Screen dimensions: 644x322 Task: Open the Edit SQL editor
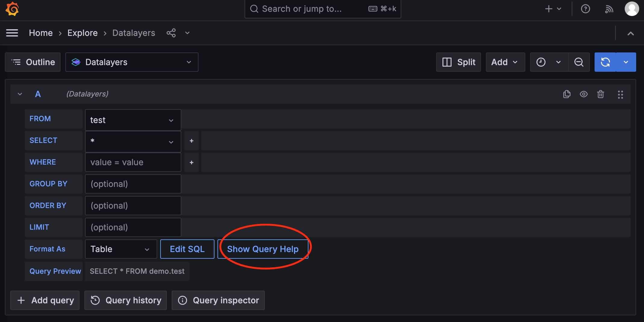tap(187, 249)
